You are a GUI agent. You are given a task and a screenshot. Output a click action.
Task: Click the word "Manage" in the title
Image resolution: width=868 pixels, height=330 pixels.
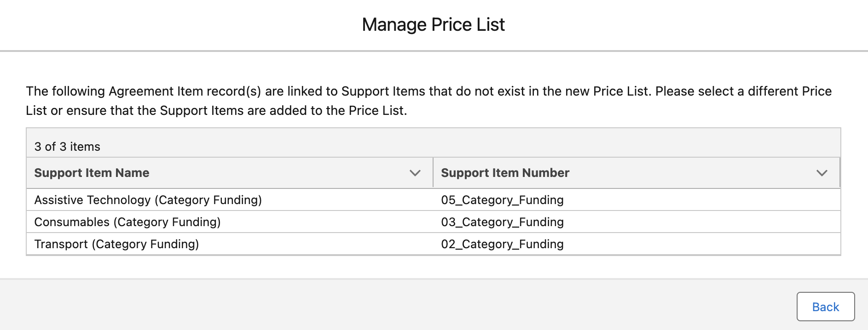point(394,25)
